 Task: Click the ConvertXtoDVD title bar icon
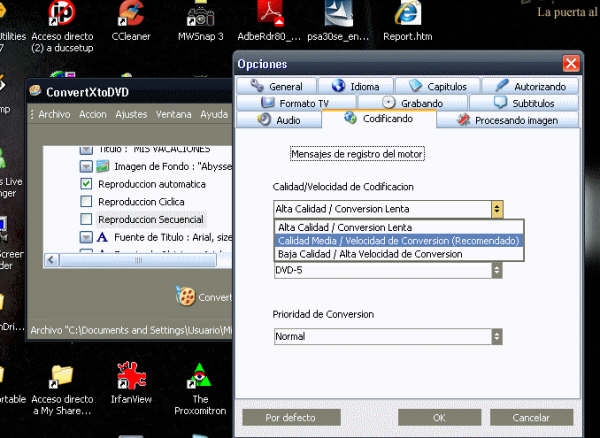(36, 91)
